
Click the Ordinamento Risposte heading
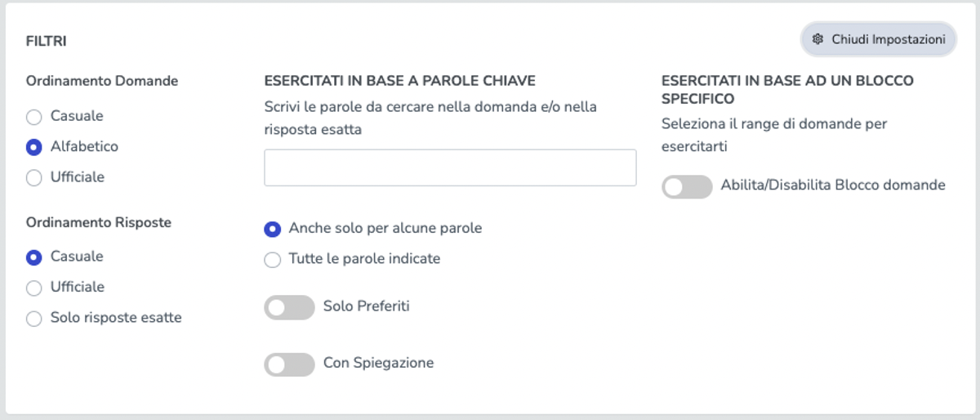99,222
